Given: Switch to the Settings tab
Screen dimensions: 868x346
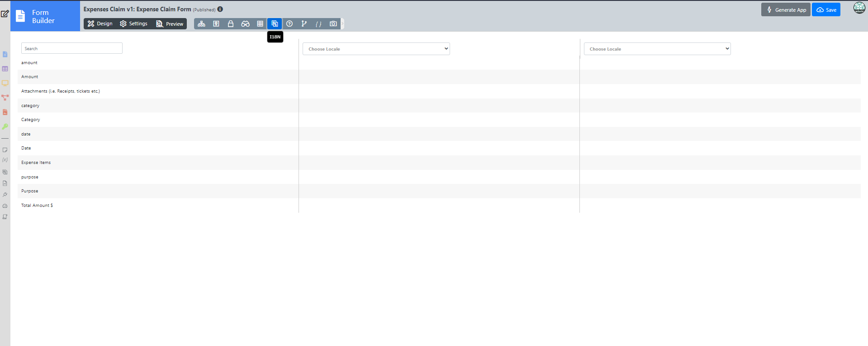Looking at the screenshot, I should coord(133,24).
